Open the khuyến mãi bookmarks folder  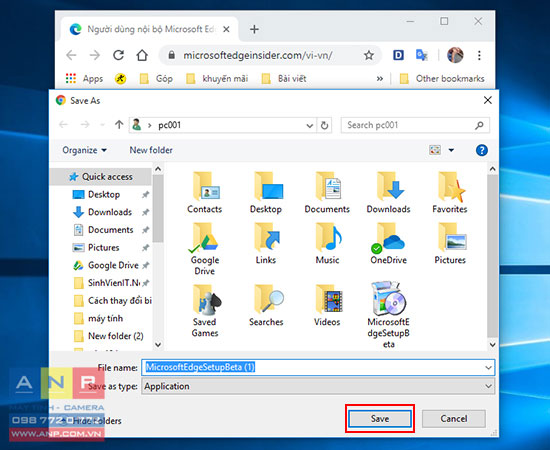pos(217,79)
